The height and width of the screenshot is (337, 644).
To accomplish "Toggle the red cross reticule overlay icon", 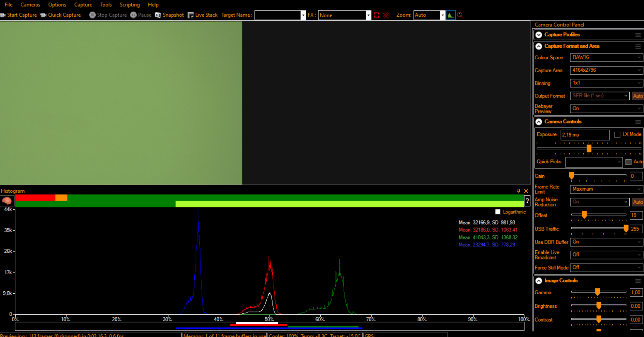I will 386,15.
